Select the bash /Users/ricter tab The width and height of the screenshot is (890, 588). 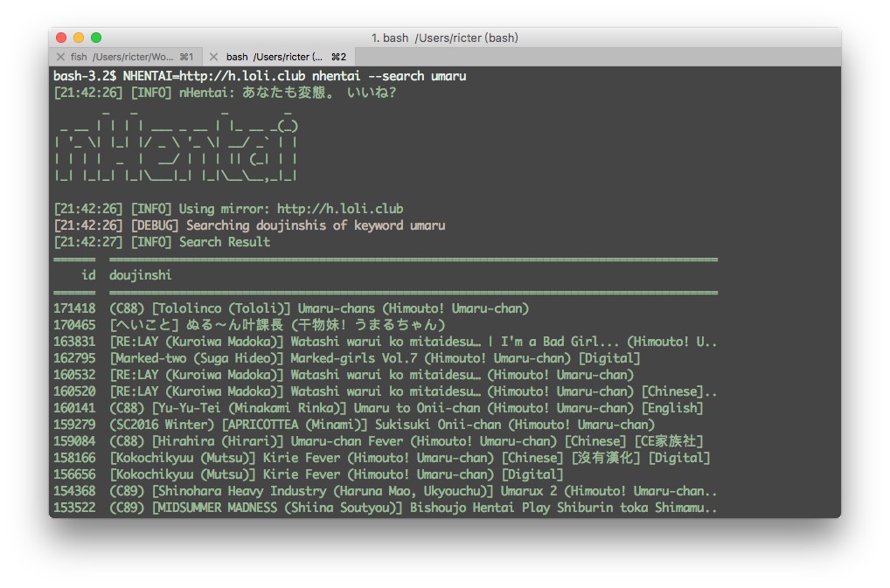(275, 57)
